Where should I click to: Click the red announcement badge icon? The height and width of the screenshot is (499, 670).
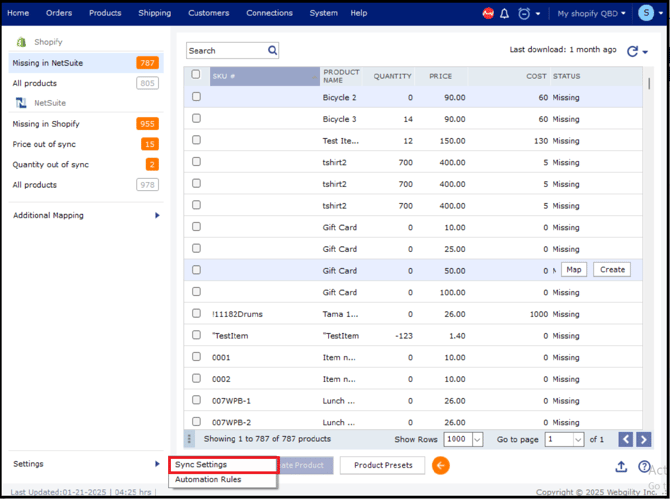(x=488, y=13)
